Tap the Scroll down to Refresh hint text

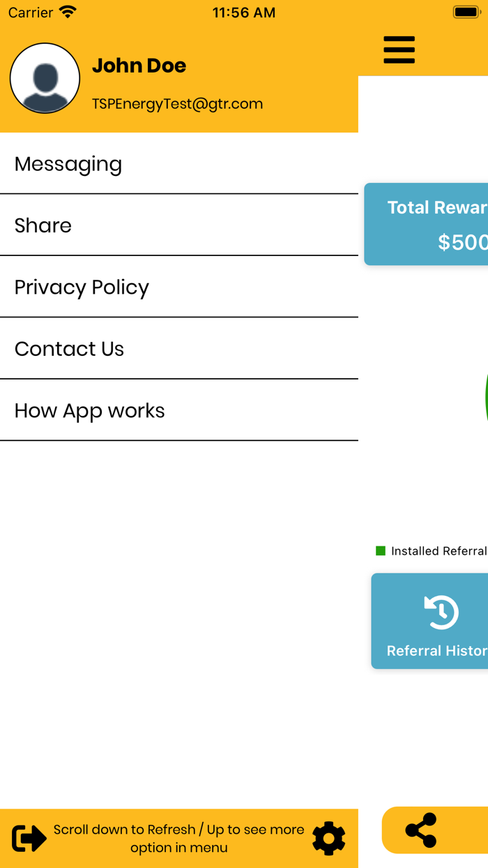coord(178,838)
